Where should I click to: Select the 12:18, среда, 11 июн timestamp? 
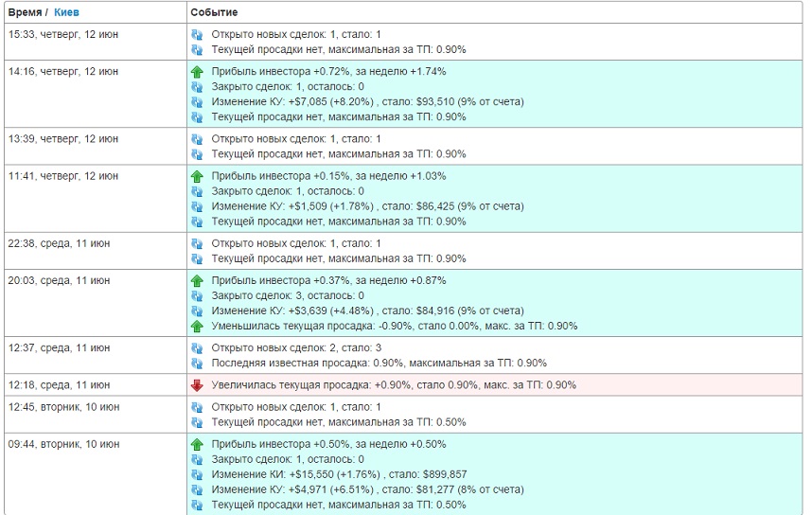(59, 385)
